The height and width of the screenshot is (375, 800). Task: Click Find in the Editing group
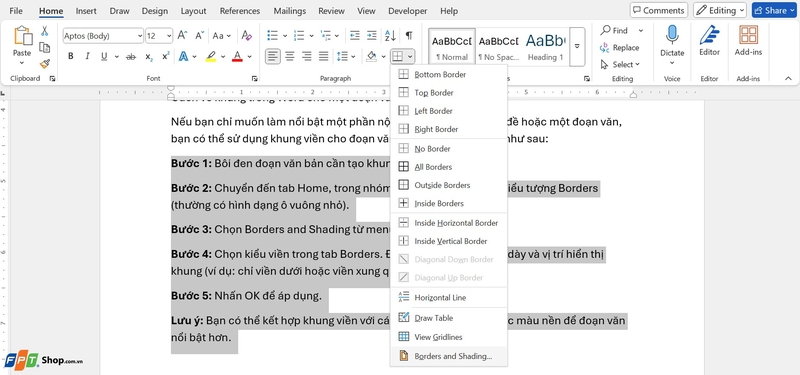pyautogui.click(x=614, y=31)
